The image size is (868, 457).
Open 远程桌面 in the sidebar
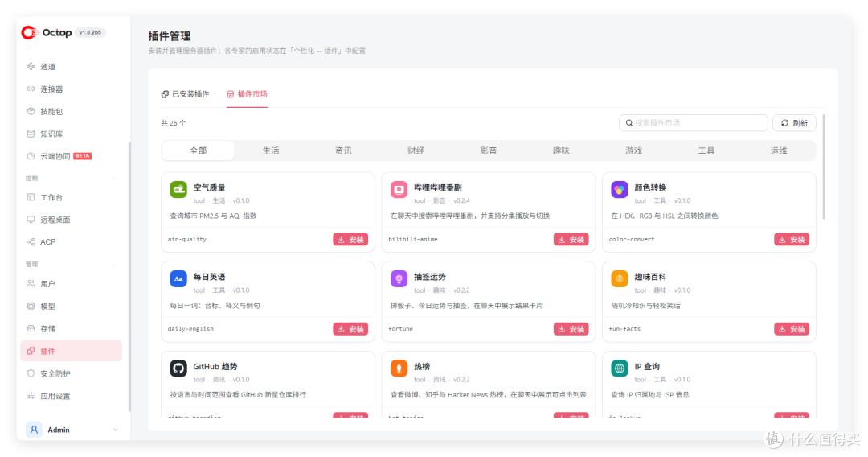pos(71,220)
